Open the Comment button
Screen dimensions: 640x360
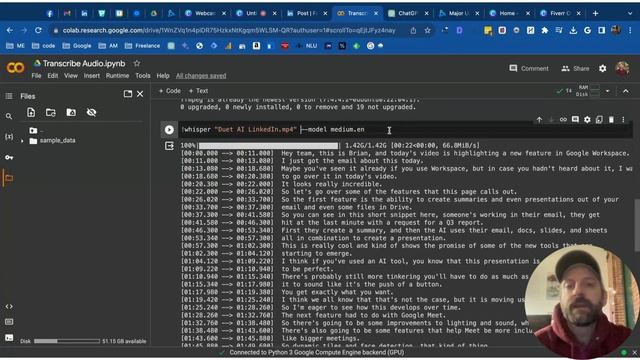coord(529,68)
